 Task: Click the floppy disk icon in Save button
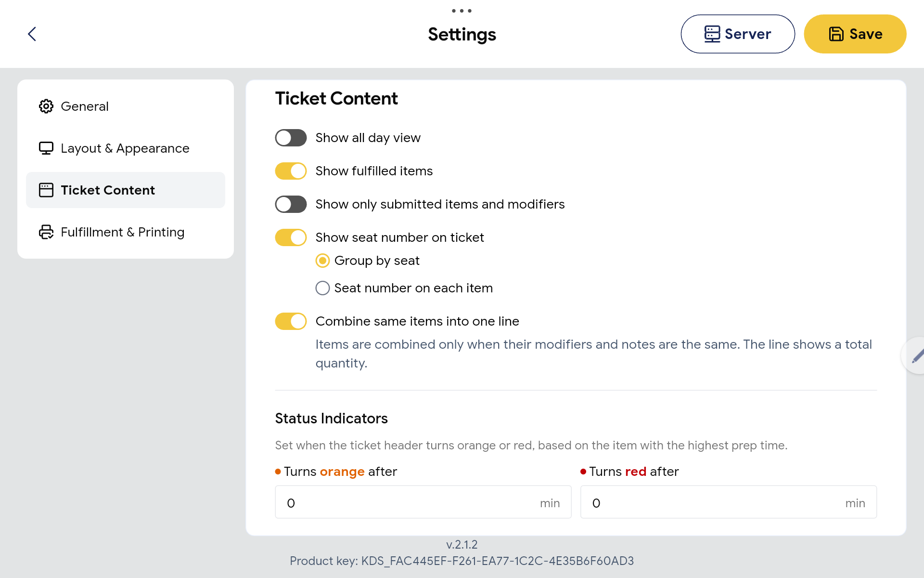pyautogui.click(x=836, y=34)
